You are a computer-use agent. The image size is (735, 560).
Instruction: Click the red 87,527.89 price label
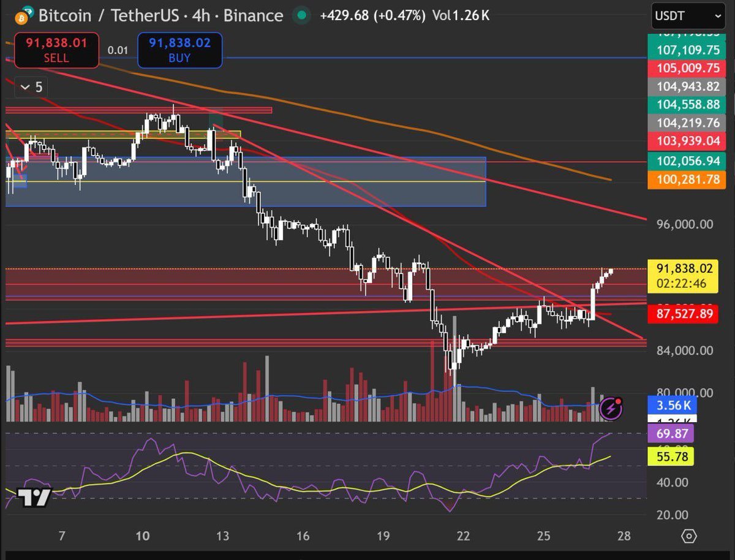tap(682, 313)
